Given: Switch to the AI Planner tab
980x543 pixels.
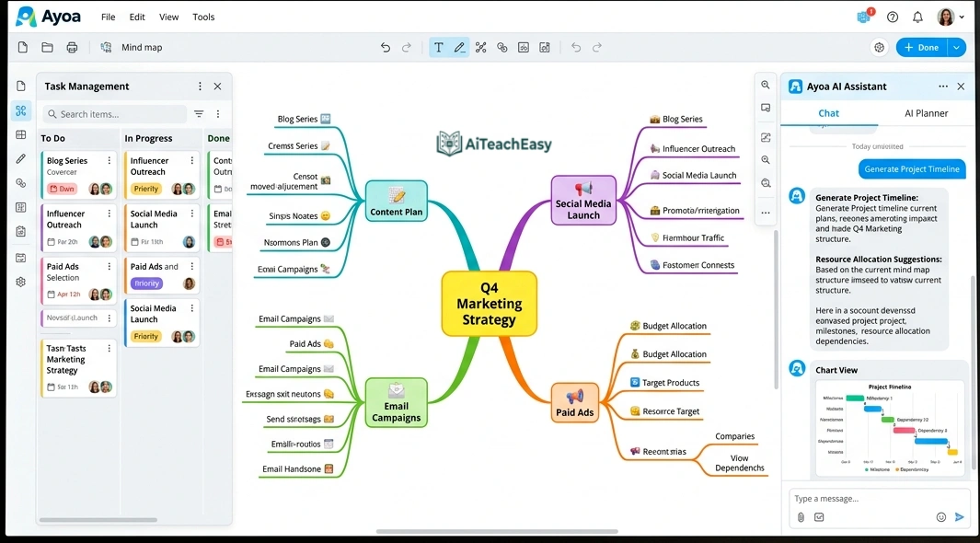Looking at the screenshot, I should click(926, 113).
